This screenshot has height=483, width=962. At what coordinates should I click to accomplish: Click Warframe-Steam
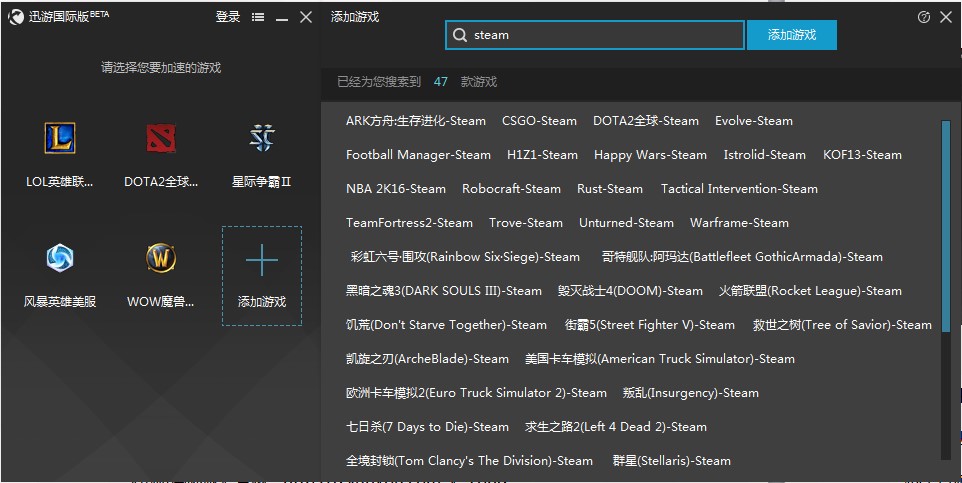click(739, 223)
